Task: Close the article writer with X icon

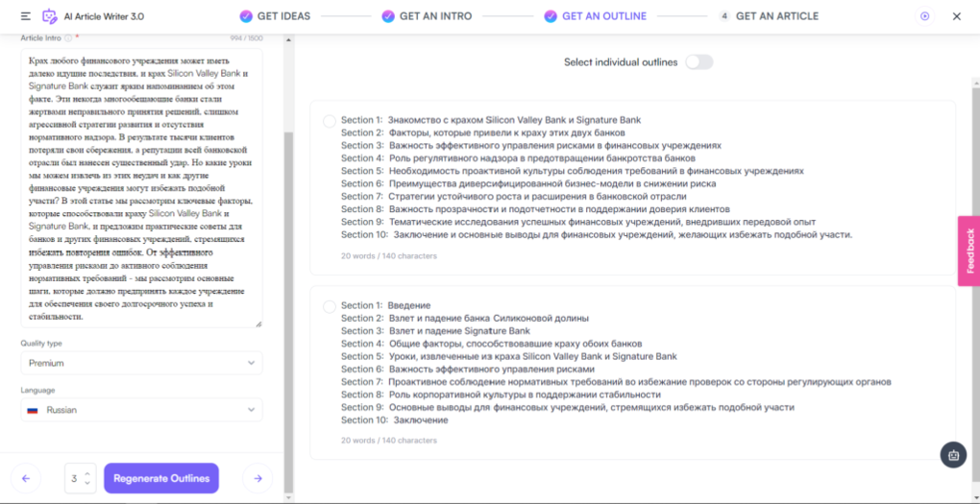Action: [x=956, y=16]
